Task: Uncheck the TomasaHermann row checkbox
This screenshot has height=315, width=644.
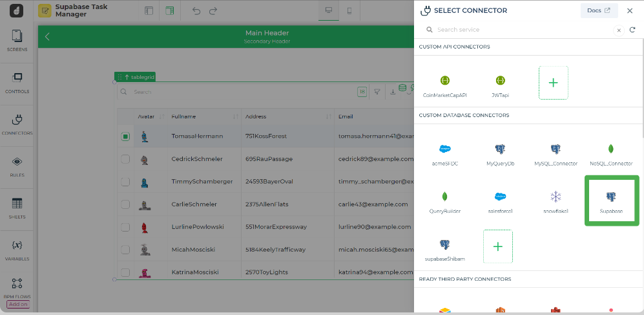Action: [125, 136]
